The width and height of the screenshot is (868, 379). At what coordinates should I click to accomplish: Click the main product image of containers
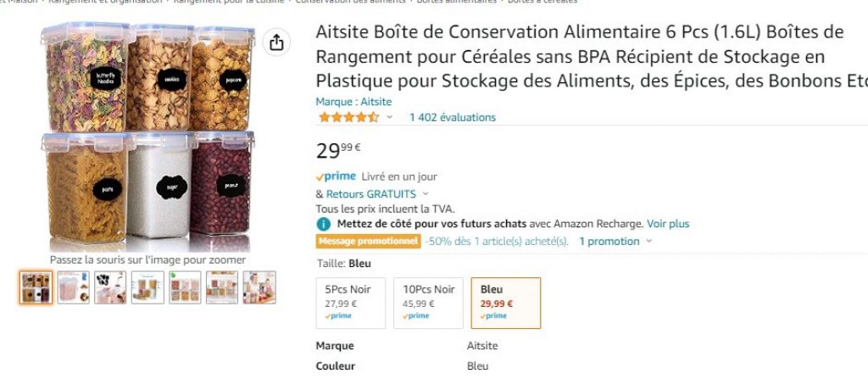coord(148,136)
